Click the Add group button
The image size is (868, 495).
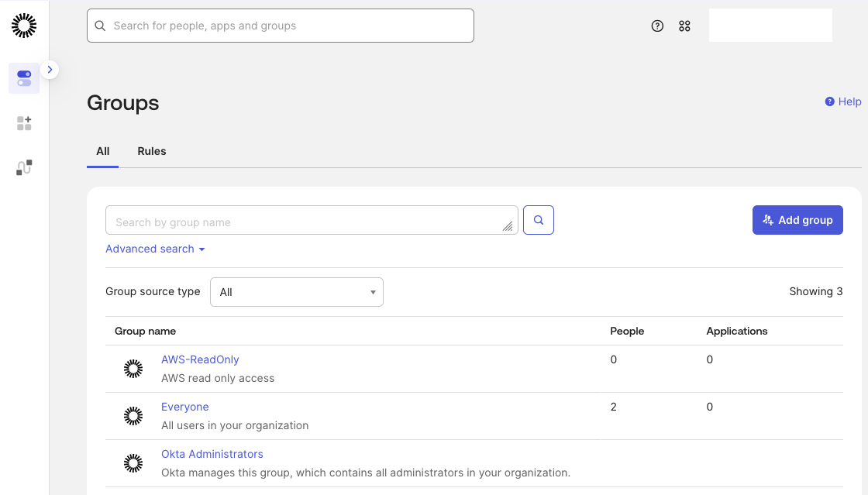pyautogui.click(x=797, y=220)
